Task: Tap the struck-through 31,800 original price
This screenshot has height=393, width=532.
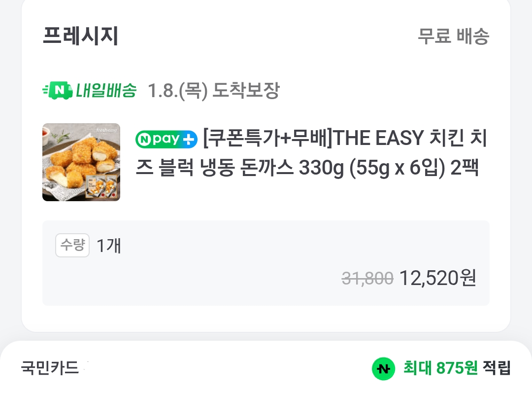Action: click(367, 279)
